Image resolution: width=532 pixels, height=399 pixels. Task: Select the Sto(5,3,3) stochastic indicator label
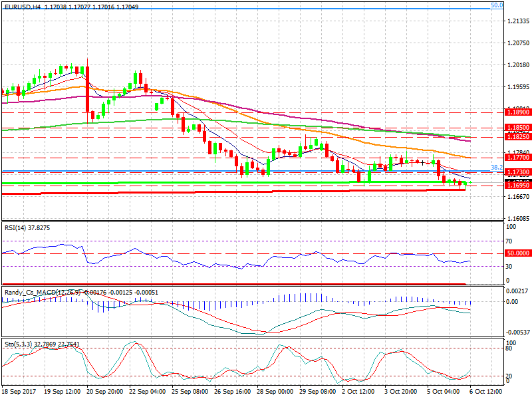(19, 344)
